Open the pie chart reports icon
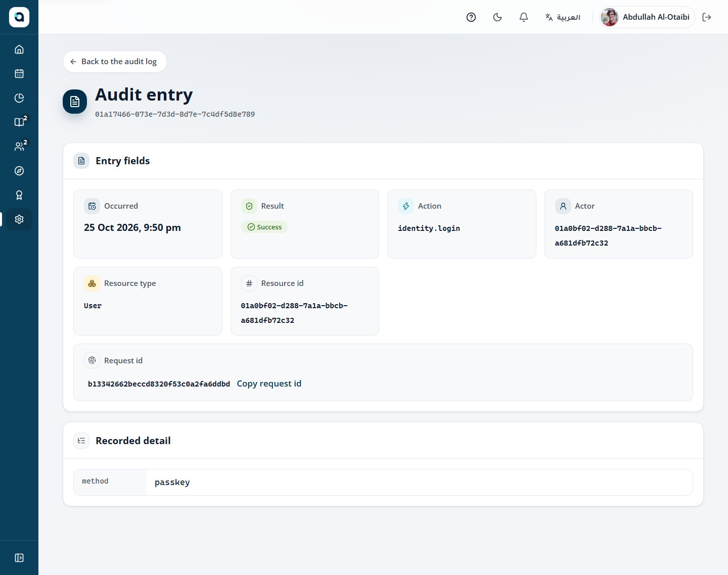 (x=19, y=98)
